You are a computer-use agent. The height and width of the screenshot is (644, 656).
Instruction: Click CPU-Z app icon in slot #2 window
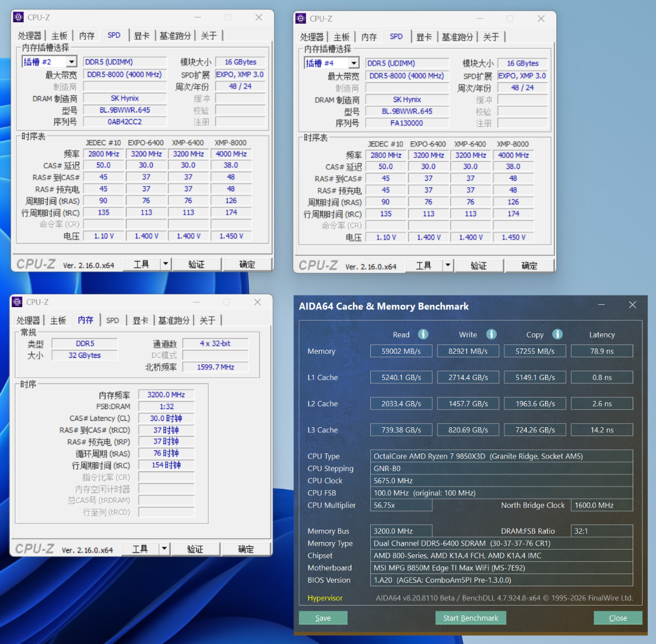click(x=19, y=17)
